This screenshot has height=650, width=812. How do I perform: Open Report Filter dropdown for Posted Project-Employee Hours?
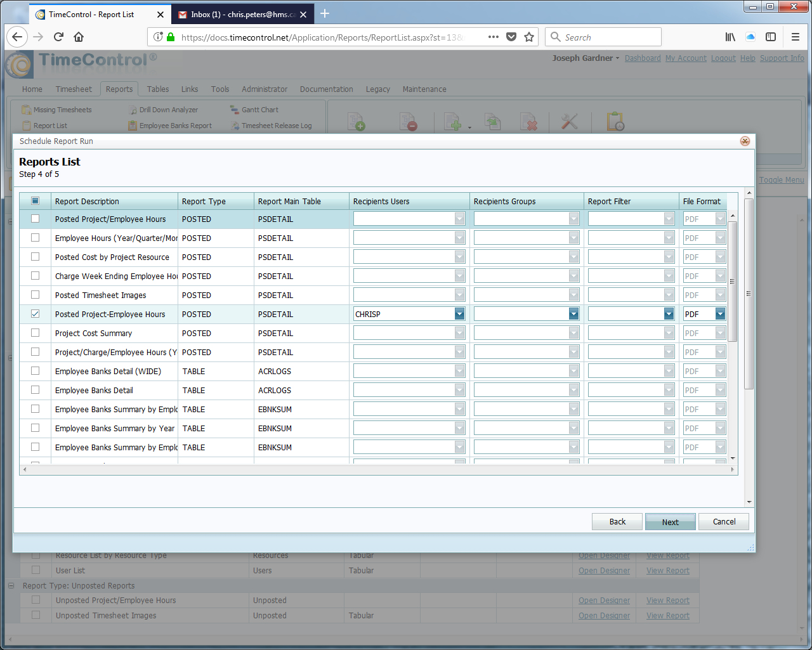click(x=669, y=314)
